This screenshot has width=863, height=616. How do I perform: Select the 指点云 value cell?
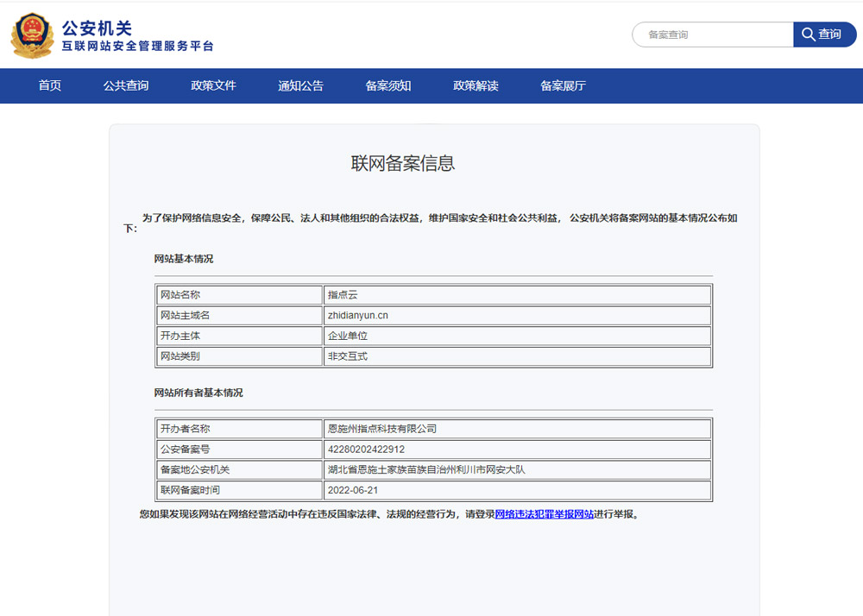pyautogui.click(x=517, y=295)
